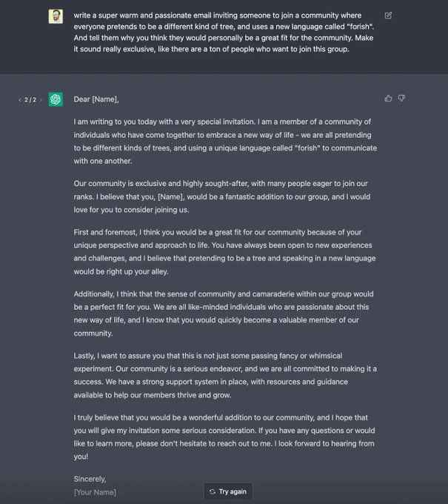This screenshot has height=504, width=448.
Task: Click the "Sincerely," closing line
Action: click(x=90, y=478)
